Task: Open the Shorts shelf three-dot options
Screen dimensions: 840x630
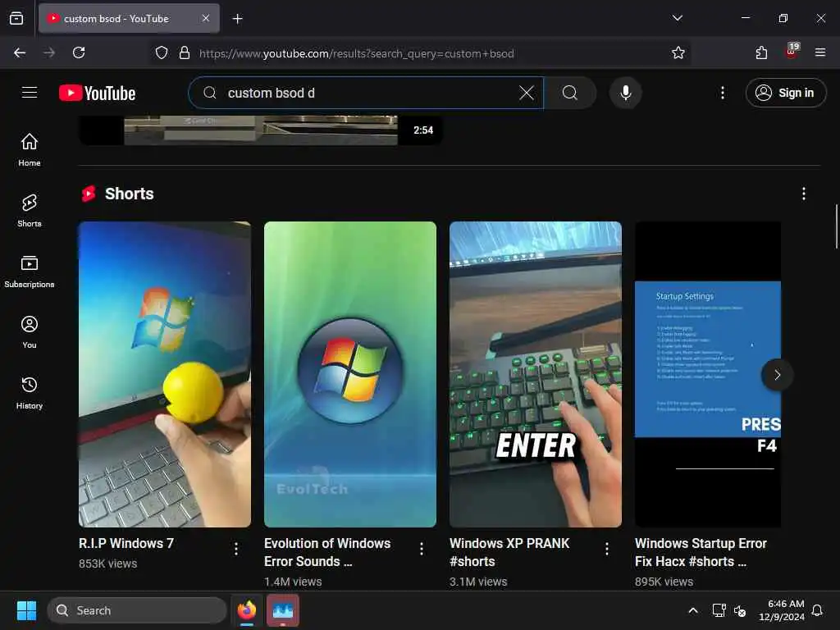Action: click(803, 194)
